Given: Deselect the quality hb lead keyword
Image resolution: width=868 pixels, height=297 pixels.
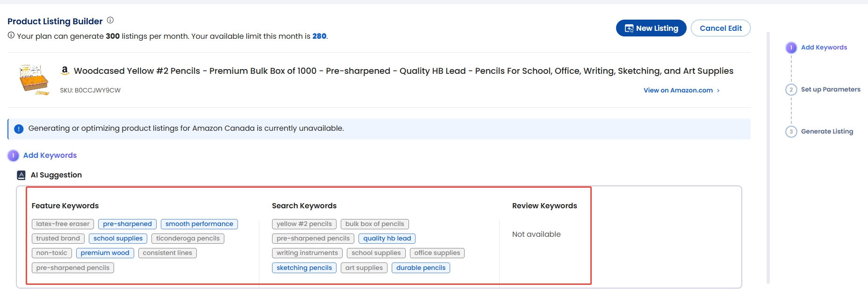Looking at the screenshot, I should coord(387,239).
